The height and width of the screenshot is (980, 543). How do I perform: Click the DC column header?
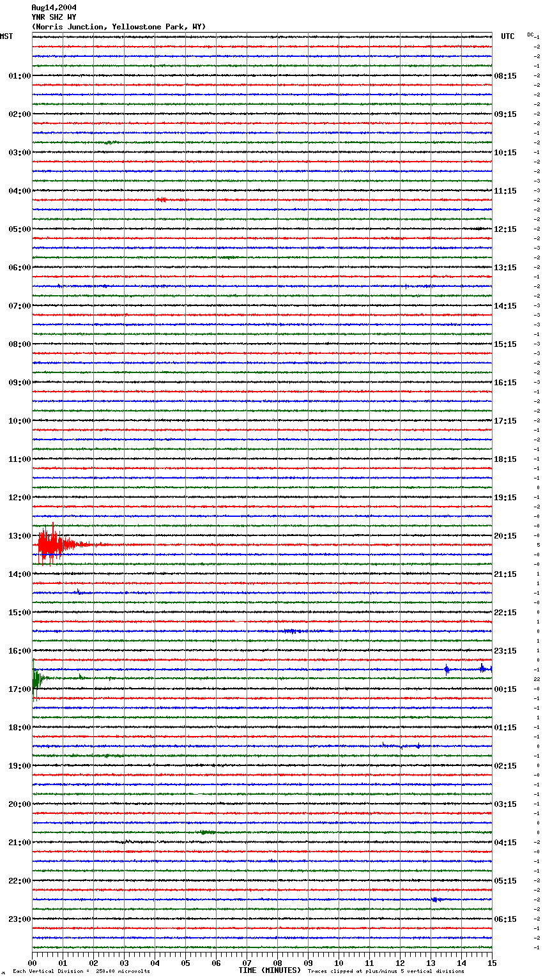(530, 34)
